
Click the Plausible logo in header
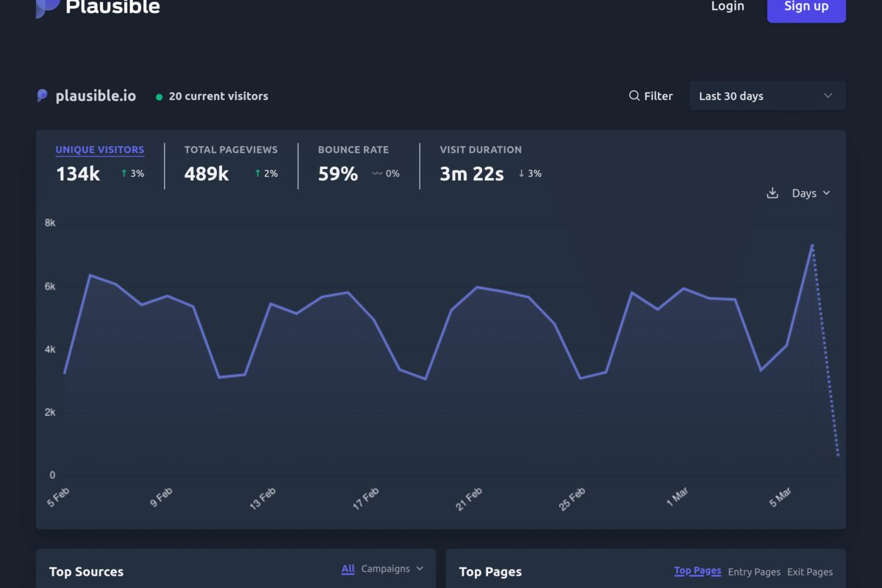(98, 7)
